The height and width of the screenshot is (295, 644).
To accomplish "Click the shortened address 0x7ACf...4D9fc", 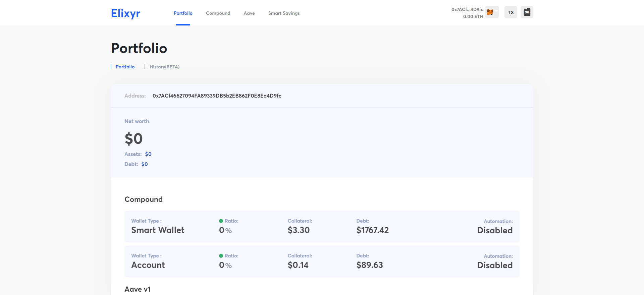I will click(467, 9).
